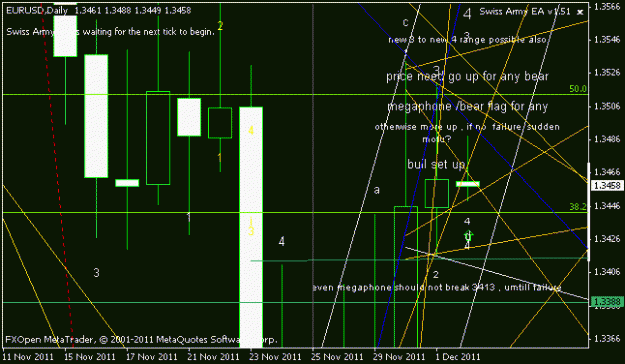The width and height of the screenshot is (625, 364).
Task: Select the Swiss Army EA v1.51 label
Action: click(x=525, y=12)
